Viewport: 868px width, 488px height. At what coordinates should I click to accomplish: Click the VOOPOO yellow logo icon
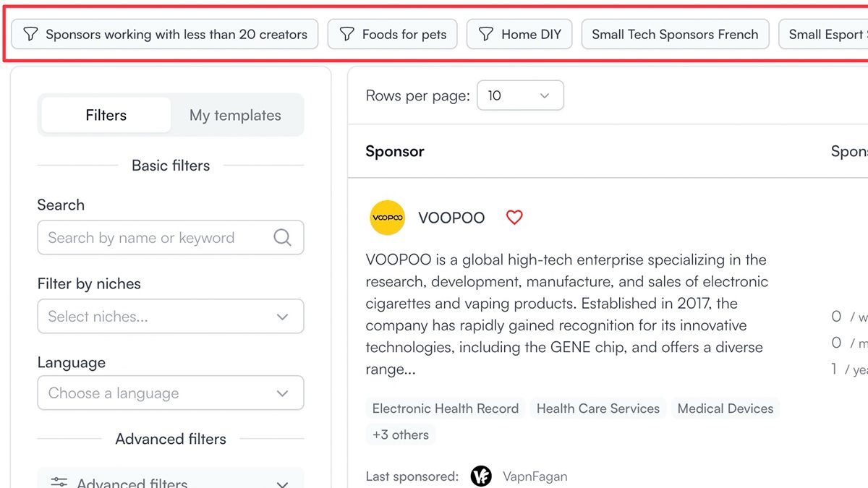(387, 217)
